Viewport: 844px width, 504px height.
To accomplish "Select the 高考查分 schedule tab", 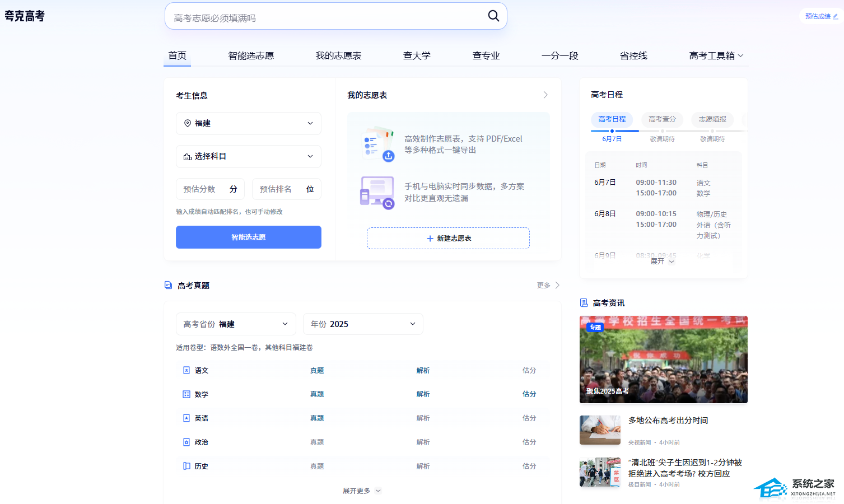I will tap(662, 119).
